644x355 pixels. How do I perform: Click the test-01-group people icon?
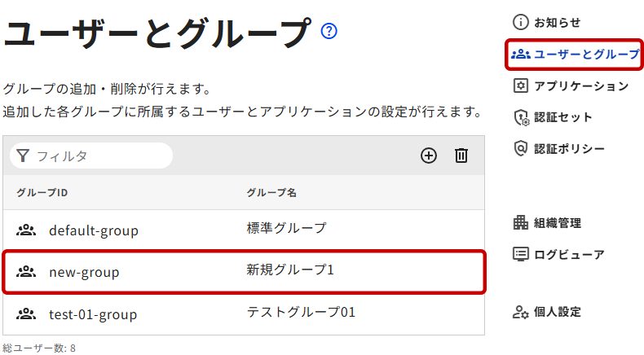[x=26, y=313]
